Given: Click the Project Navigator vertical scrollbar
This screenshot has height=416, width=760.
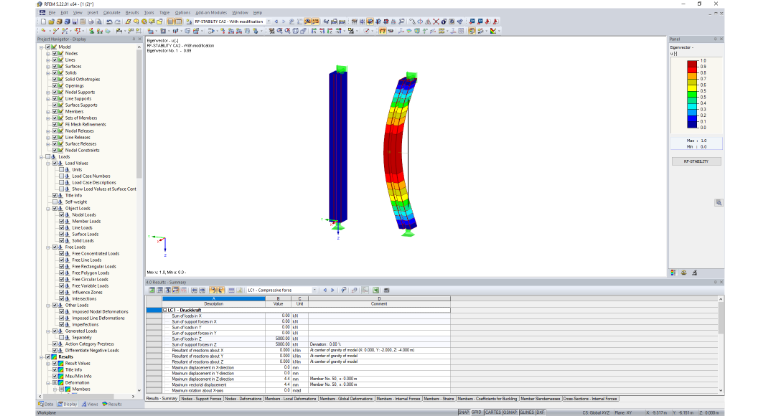Looking at the screenshot, I should click(140, 112).
